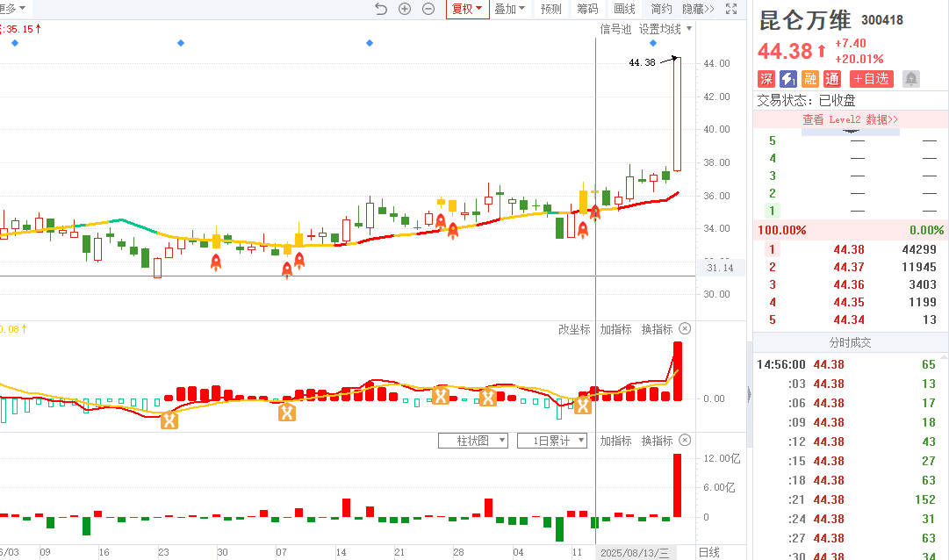This screenshot has height=560, width=949.
Task: Select bid level 5 row at 44.34
Action: tap(851, 319)
